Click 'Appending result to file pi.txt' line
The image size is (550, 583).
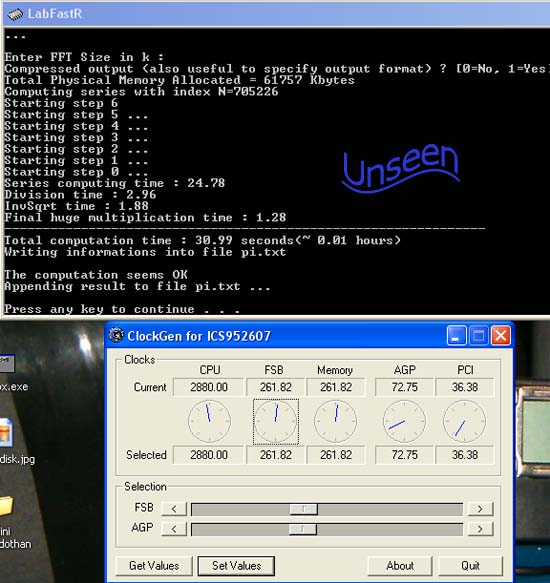137,286
